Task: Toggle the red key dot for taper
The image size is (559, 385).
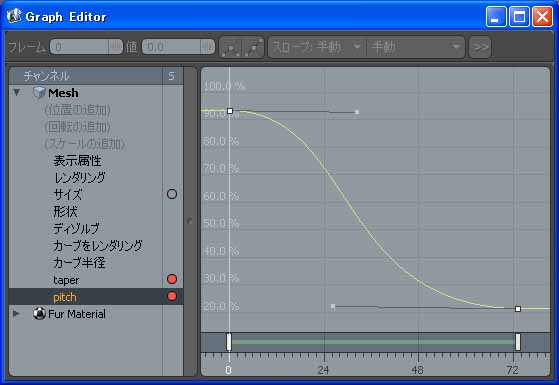Action: (172, 279)
